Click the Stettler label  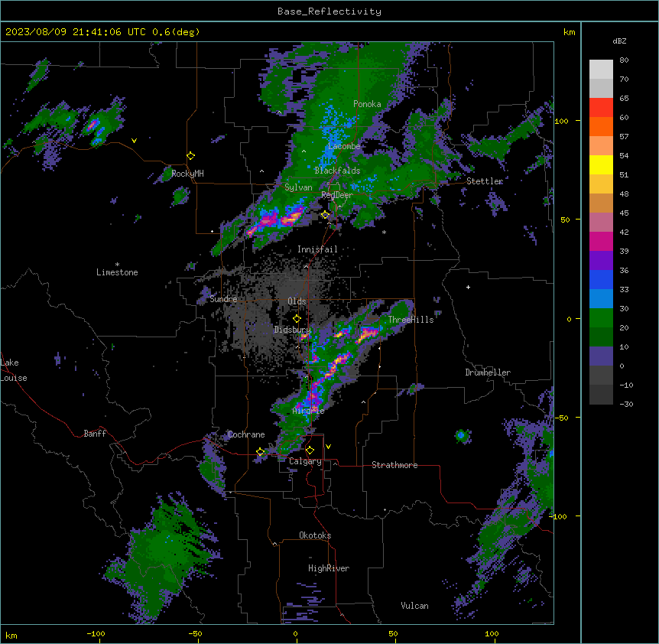[x=485, y=181]
